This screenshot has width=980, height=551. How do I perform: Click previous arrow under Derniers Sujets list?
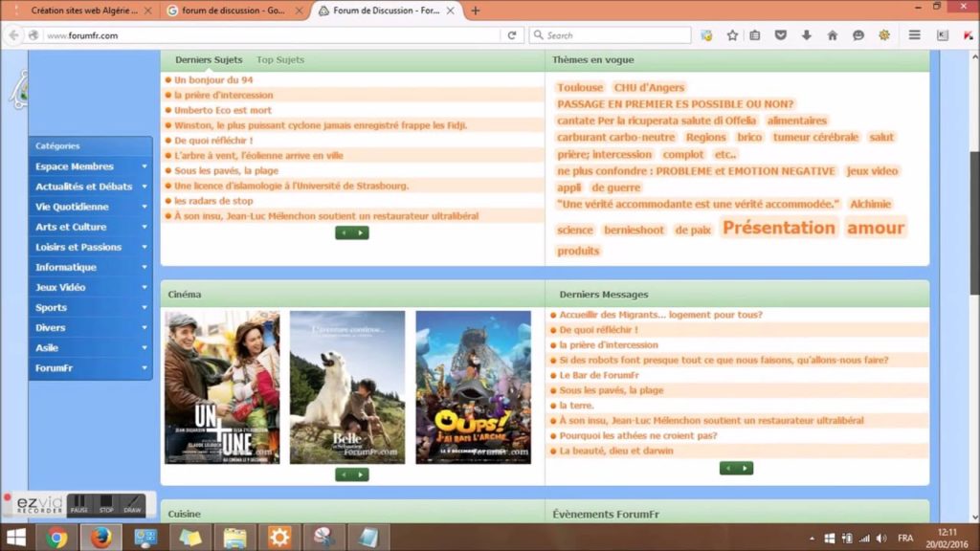344,233
